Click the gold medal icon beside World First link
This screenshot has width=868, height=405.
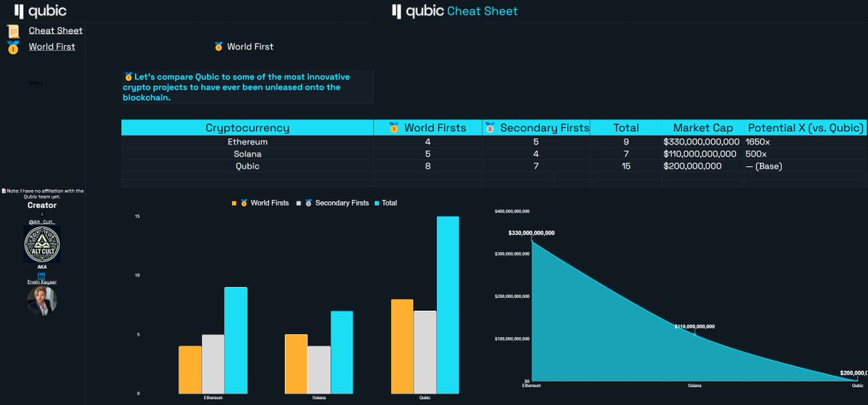(x=12, y=48)
